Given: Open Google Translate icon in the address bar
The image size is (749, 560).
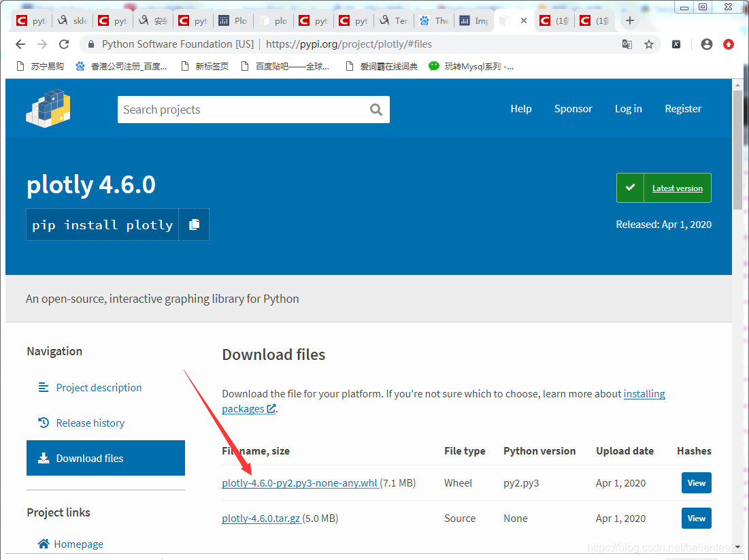Looking at the screenshot, I should (x=627, y=44).
